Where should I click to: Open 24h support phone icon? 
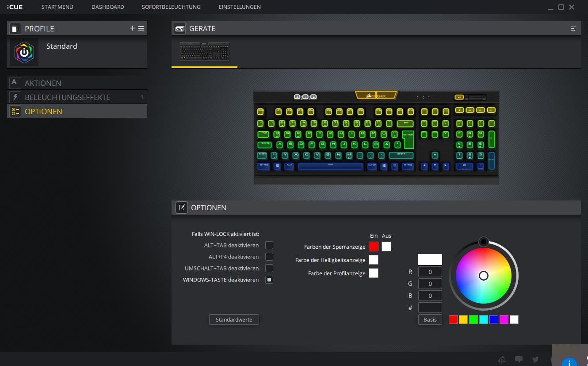pyautogui.click(x=502, y=359)
